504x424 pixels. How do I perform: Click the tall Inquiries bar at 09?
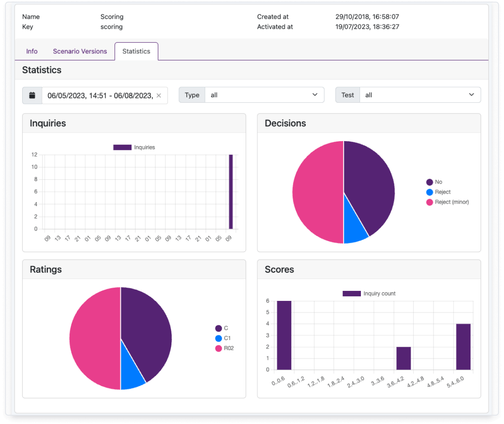(231, 192)
